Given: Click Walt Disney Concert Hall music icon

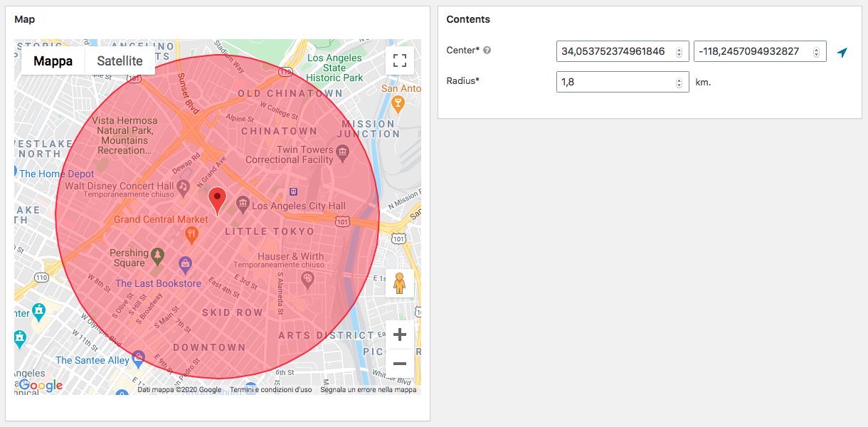Looking at the screenshot, I should pyautogui.click(x=183, y=186).
